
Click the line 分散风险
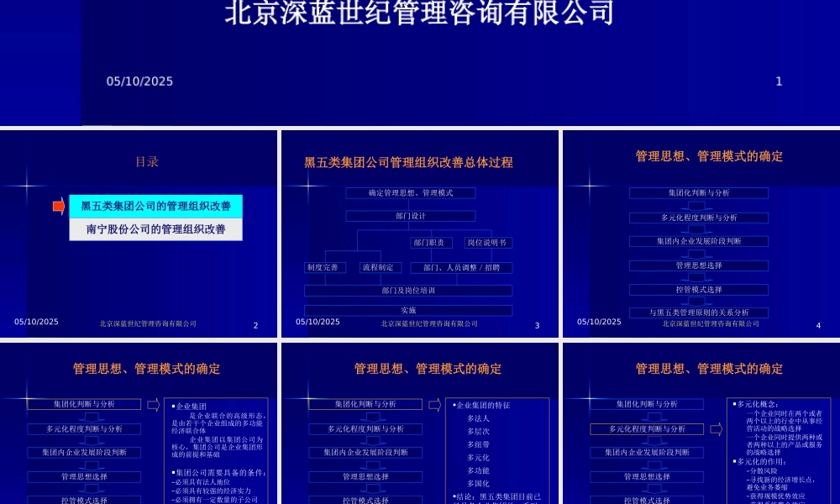pos(761,470)
